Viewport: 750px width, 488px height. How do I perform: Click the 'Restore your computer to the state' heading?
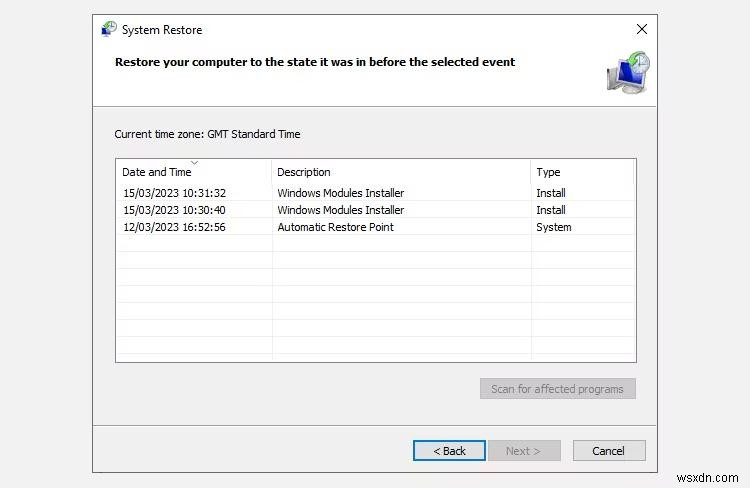click(x=315, y=62)
